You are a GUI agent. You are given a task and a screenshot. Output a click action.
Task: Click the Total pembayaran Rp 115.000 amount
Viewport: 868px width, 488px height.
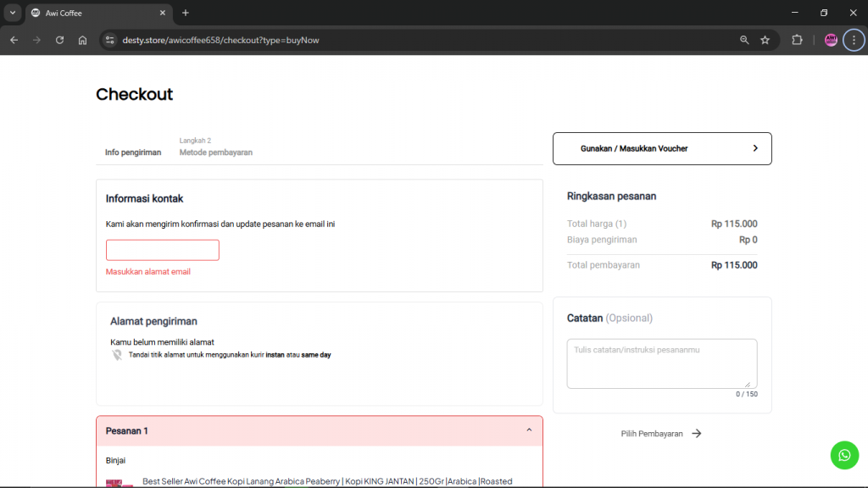pos(734,265)
